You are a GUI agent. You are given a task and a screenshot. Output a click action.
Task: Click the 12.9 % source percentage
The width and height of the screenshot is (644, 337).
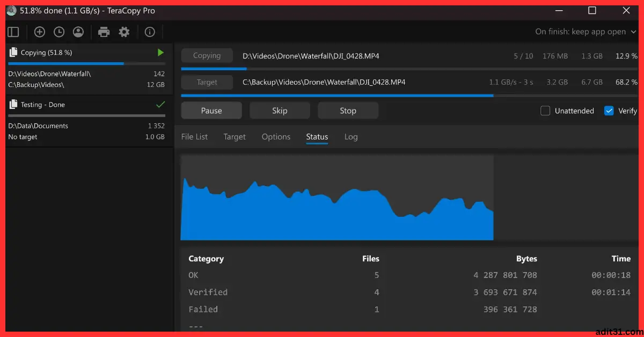pyautogui.click(x=626, y=56)
